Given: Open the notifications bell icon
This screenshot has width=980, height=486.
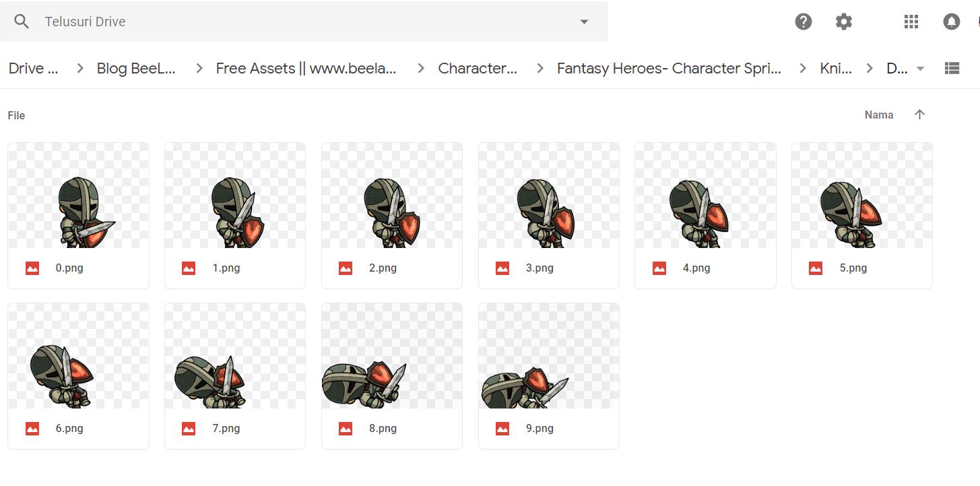Looking at the screenshot, I should tap(952, 22).
